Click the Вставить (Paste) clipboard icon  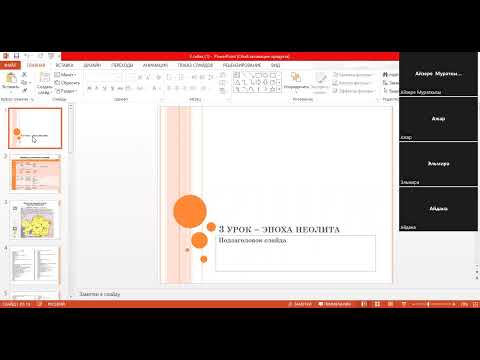pyautogui.click(x=11, y=78)
